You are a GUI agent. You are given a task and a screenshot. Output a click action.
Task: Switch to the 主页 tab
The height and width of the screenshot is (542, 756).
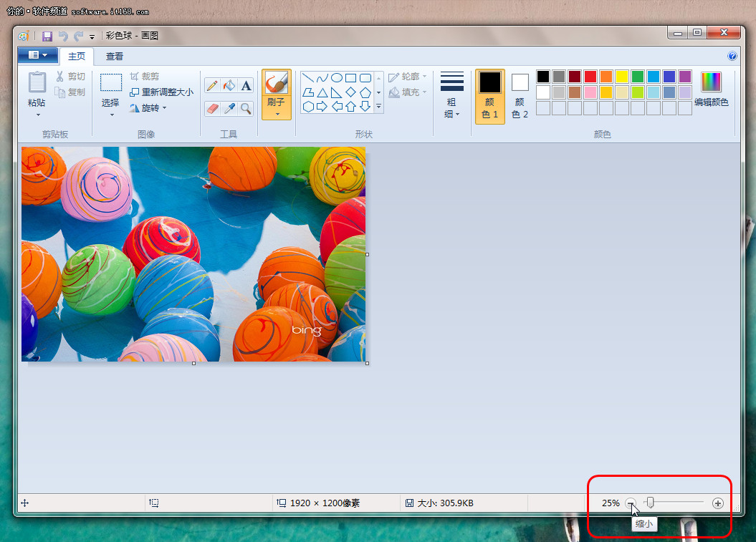[77, 57]
